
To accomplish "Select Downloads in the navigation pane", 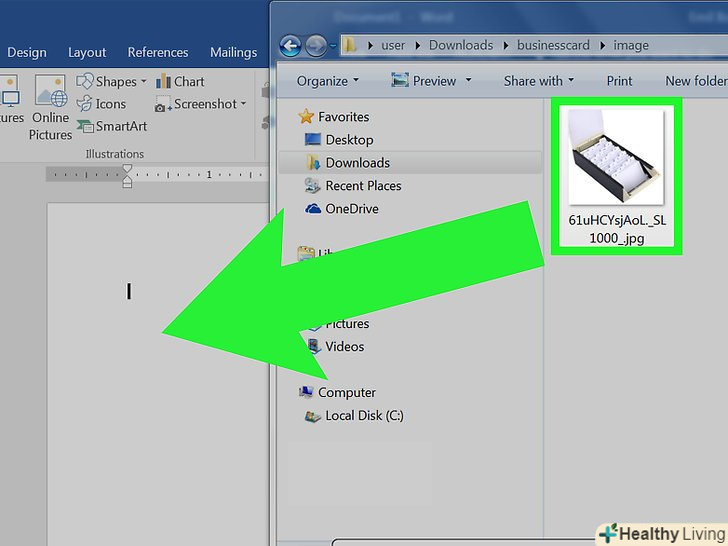I will point(410,162).
